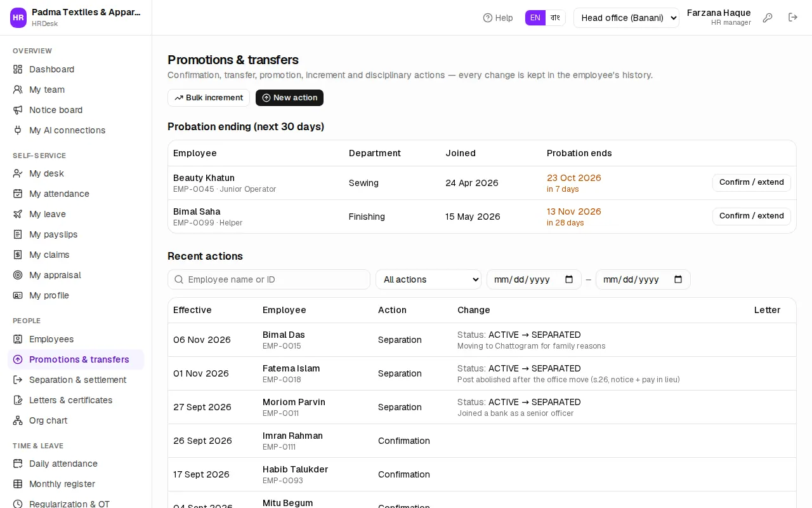Navigate to Daily attendance

[x=76, y=464]
